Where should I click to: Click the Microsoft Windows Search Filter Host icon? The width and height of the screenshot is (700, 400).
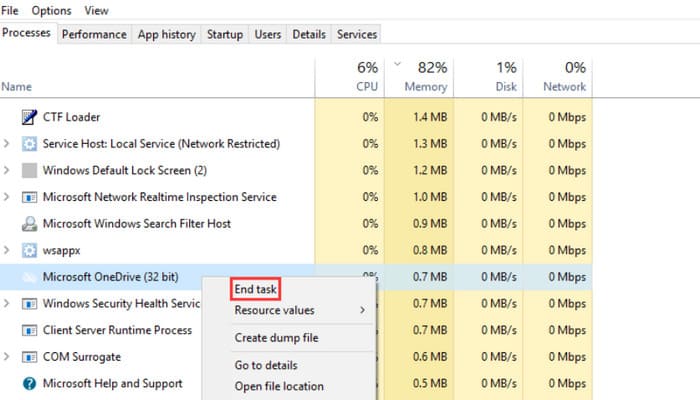click(x=29, y=224)
